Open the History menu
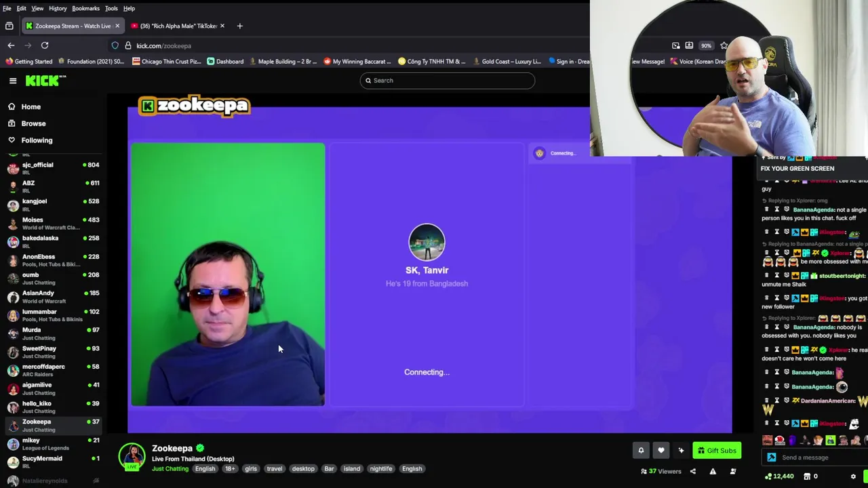 point(58,8)
